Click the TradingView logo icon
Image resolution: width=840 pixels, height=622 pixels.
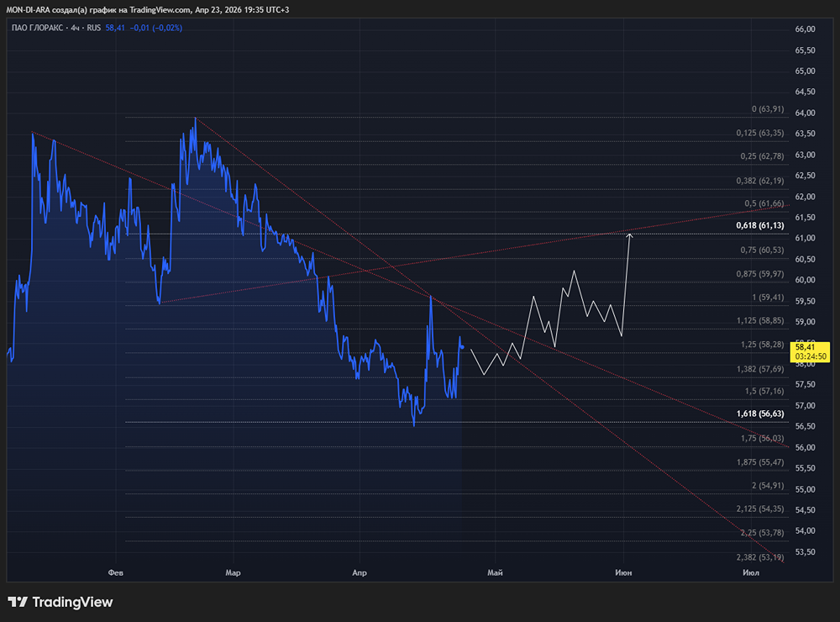[x=18, y=602]
